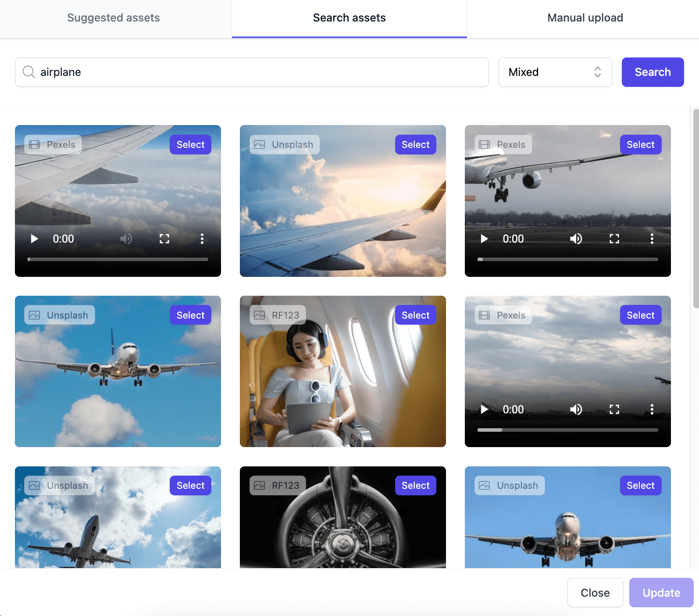Switch to the Suggested assets tab
Screen dimensions: 699x616
pos(114,18)
